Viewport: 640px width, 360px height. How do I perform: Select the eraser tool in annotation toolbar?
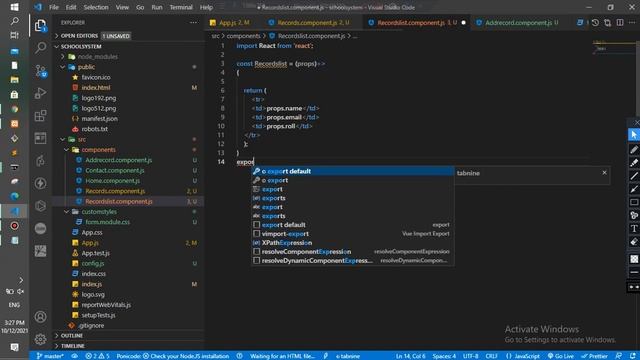click(x=634, y=242)
